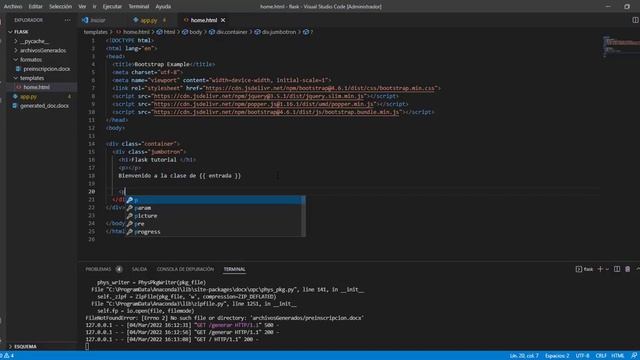Image resolution: width=640 pixels, height=360 pixels.
Task: Open the new terminal dropdown arrow
Action: click(x=607, y=269)
